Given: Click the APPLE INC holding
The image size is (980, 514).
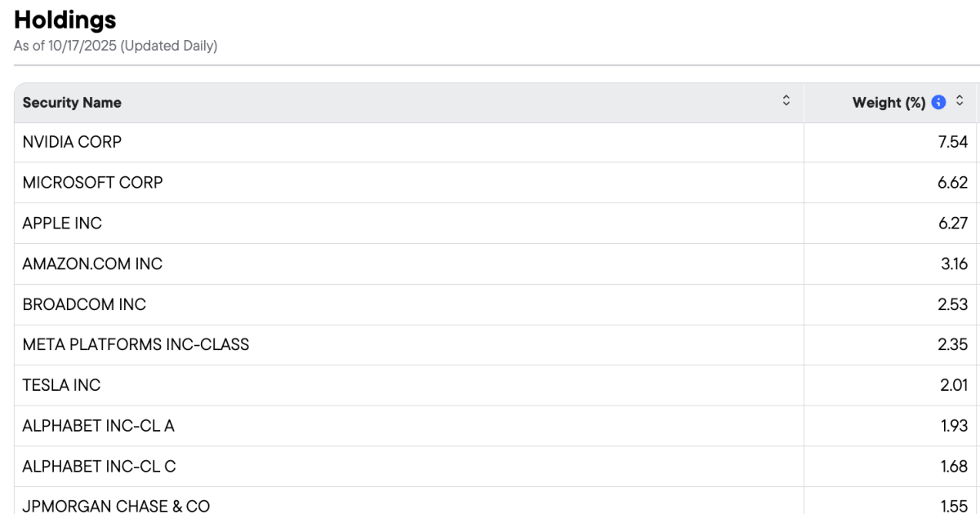Looking at the screenshot, I should click(62, 224).
